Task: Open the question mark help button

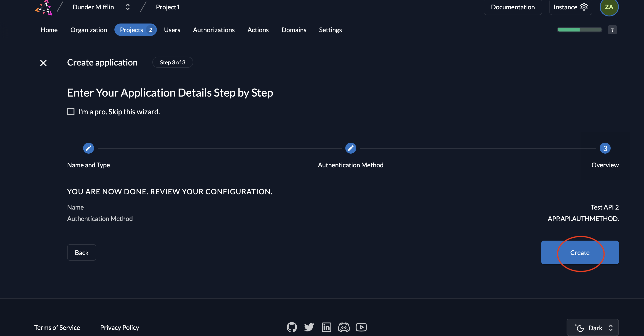Action: click(x=612, y=30)
